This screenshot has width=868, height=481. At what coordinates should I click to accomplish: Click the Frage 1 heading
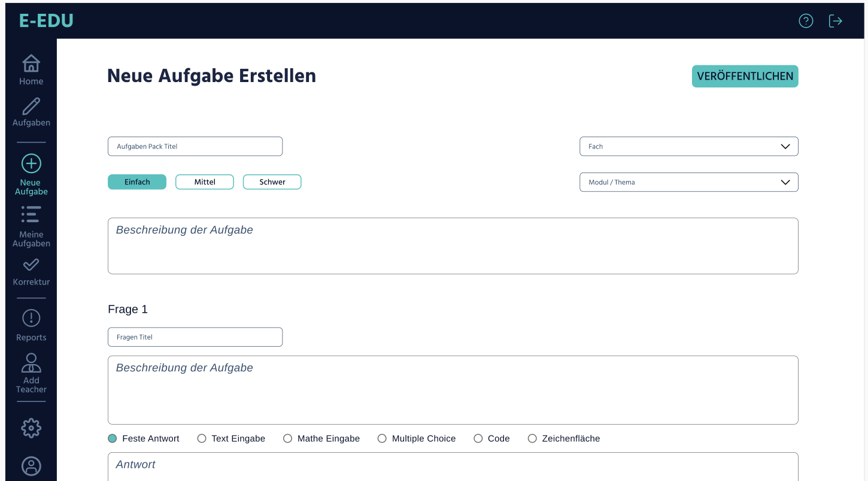(128, 309)
